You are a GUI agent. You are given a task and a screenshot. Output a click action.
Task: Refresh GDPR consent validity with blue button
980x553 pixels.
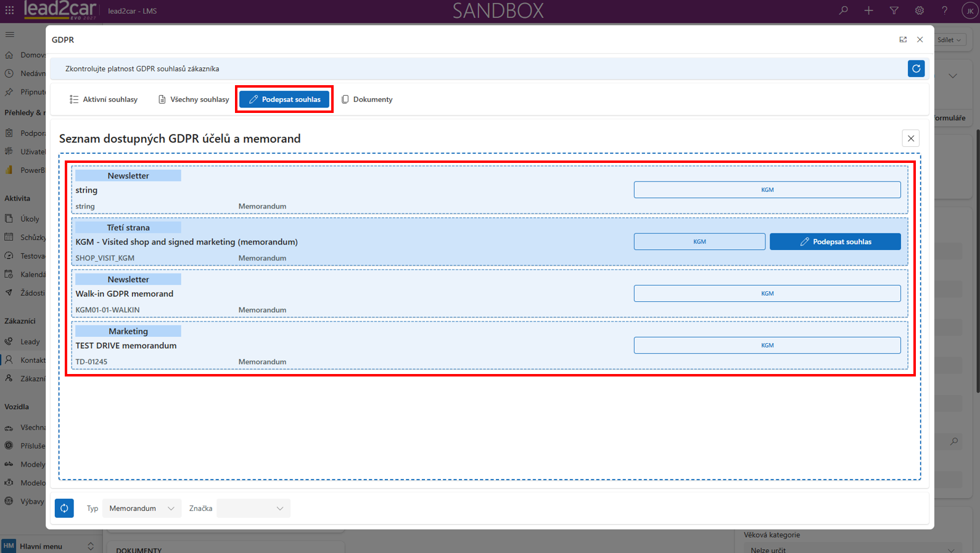916,69
